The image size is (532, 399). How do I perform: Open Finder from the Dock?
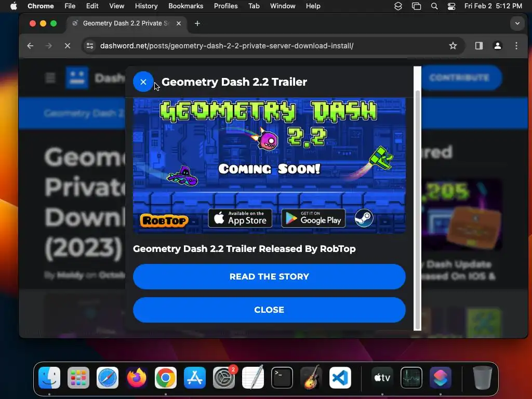(49, 378)
